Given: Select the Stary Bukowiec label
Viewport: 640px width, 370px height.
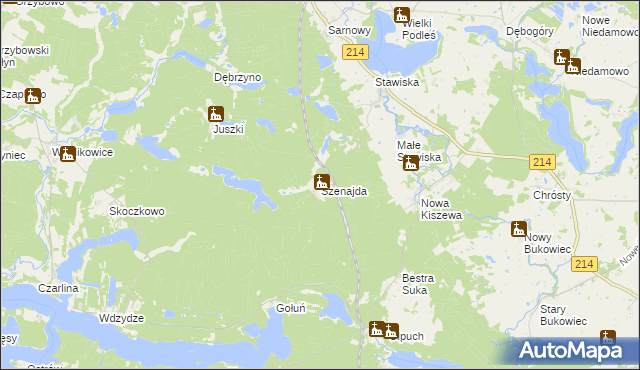Looking at the screenshot, I should coord(563,315).
